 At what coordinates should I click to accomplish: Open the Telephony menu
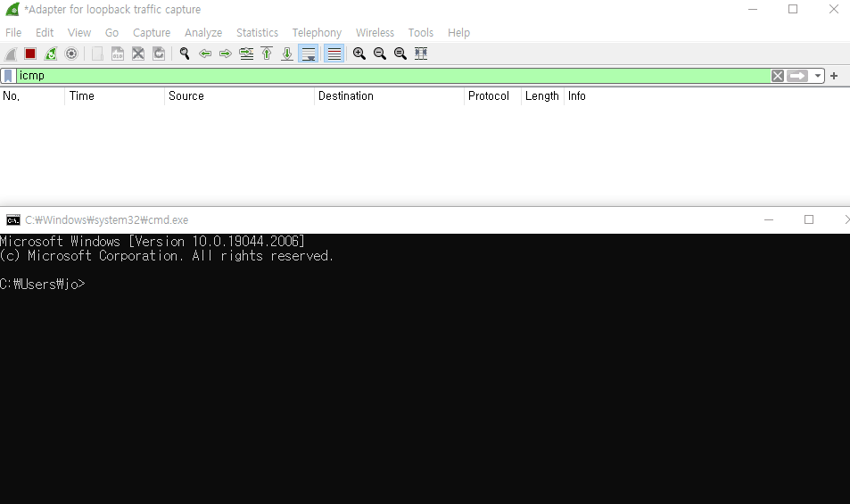coord(317,32)
